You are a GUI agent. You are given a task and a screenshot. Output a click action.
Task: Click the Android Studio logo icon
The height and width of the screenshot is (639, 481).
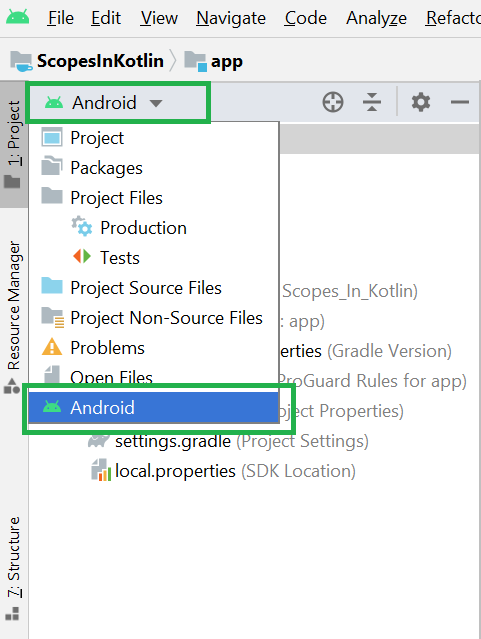[x=18, y=17]
